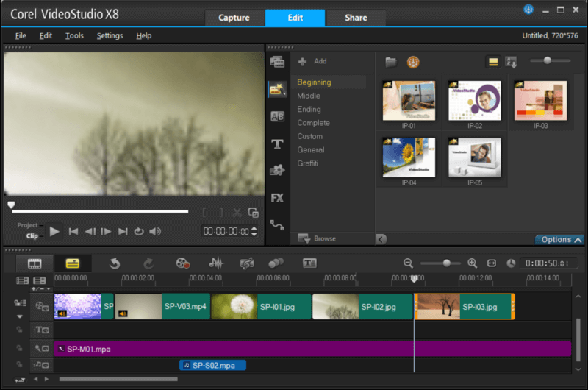The width and height of the screenshot is (588, 390).
Task: Open the FX Filter library
Action: tap(277, 198)
